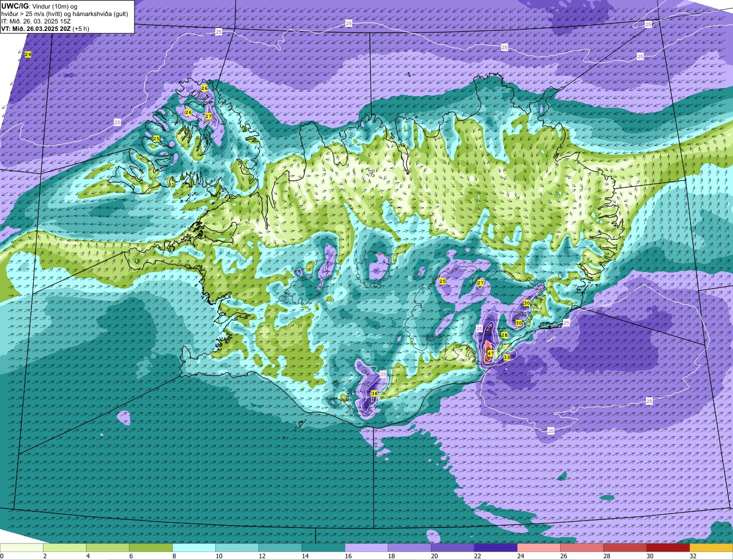The height and width of the screenshot is (560, 733).
Task: Click the 10–12 light teal legend swatch
Action: tap(237, 547)
